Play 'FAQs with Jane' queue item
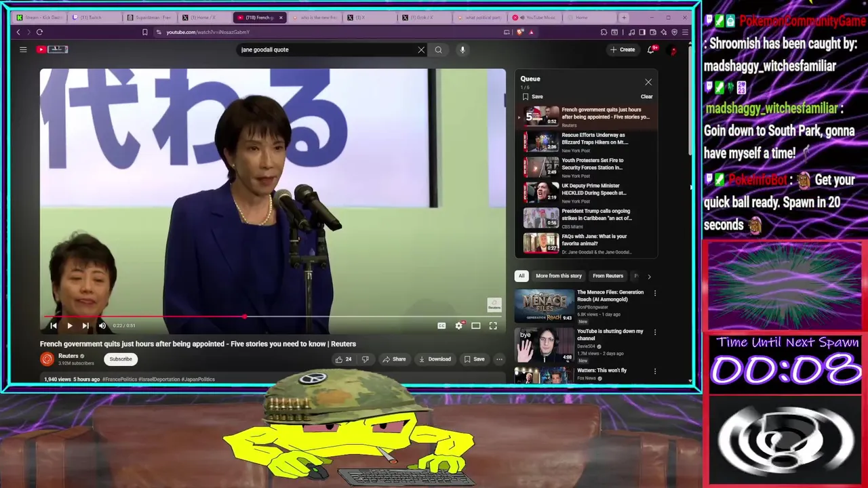868x488 pixels. (x=587, y=243)
